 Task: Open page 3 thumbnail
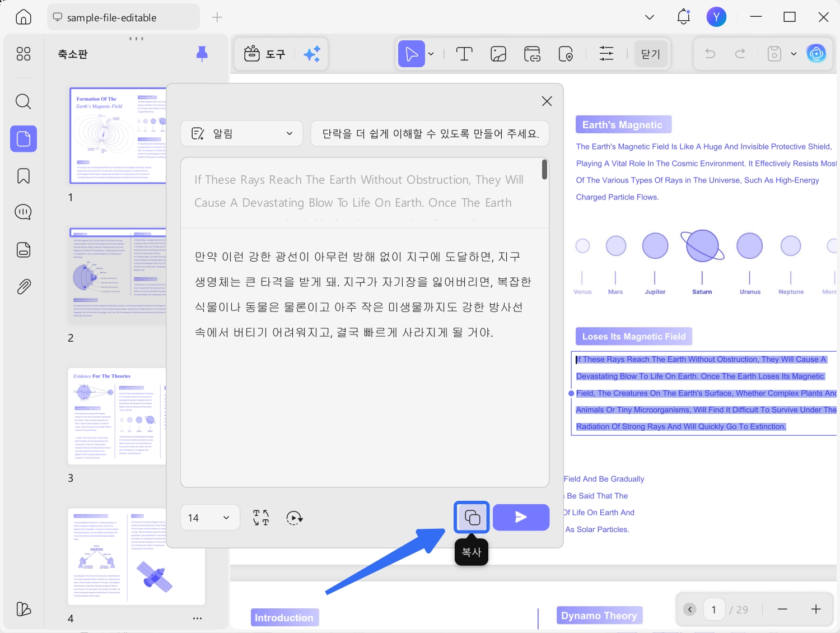click(117, 416)
